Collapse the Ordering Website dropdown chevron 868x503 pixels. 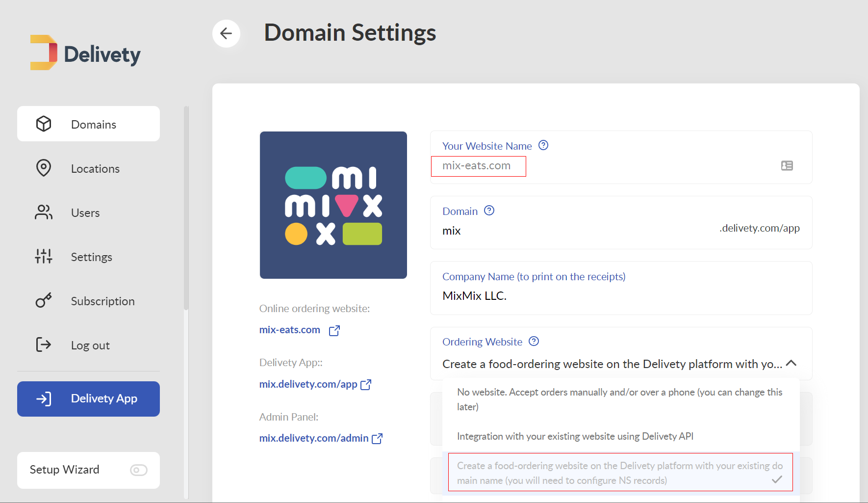(791, 363)
